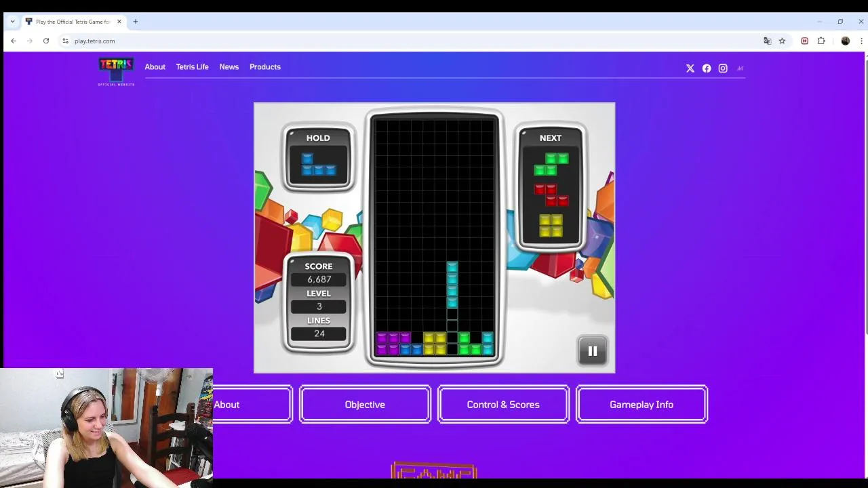Click the Control & Scores button
This screenshot has height=488, width=868.
coord(503,405)
